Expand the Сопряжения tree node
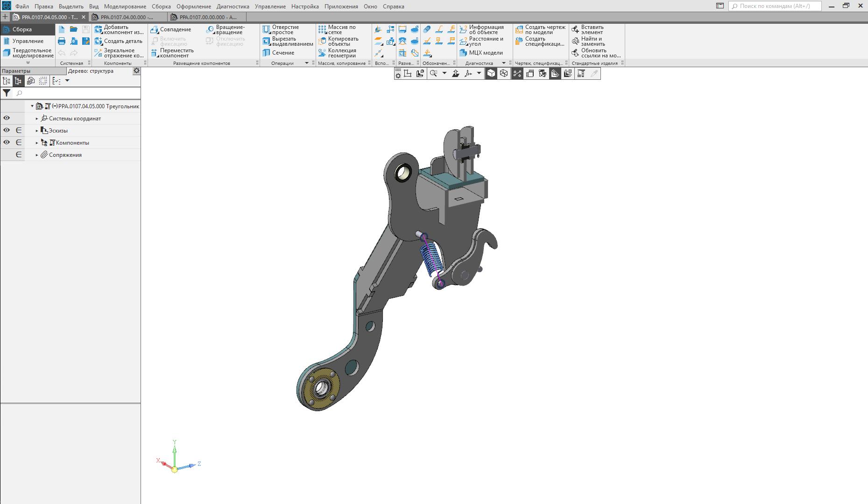868x504 pixels. 37,155
